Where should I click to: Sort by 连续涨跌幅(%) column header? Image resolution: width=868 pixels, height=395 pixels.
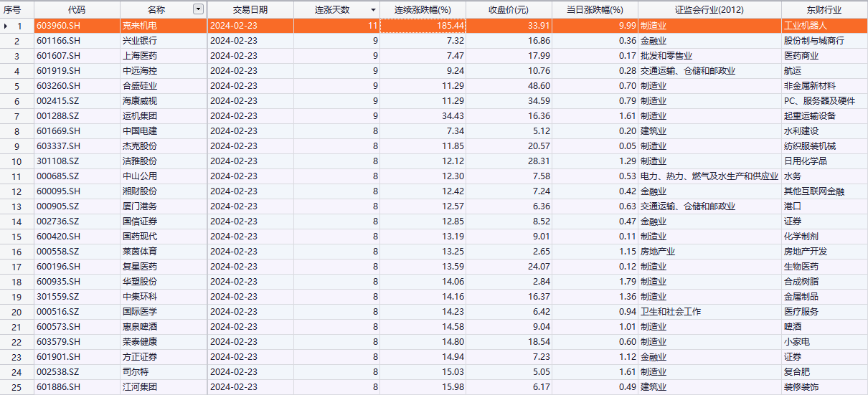pyautogui.click(x=423, y=10)
